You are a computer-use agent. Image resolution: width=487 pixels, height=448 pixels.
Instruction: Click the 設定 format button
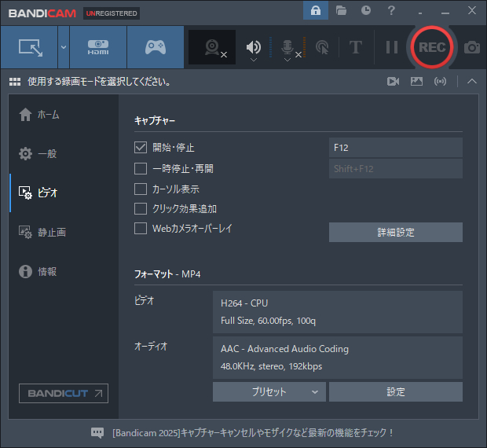pos(396,391)
